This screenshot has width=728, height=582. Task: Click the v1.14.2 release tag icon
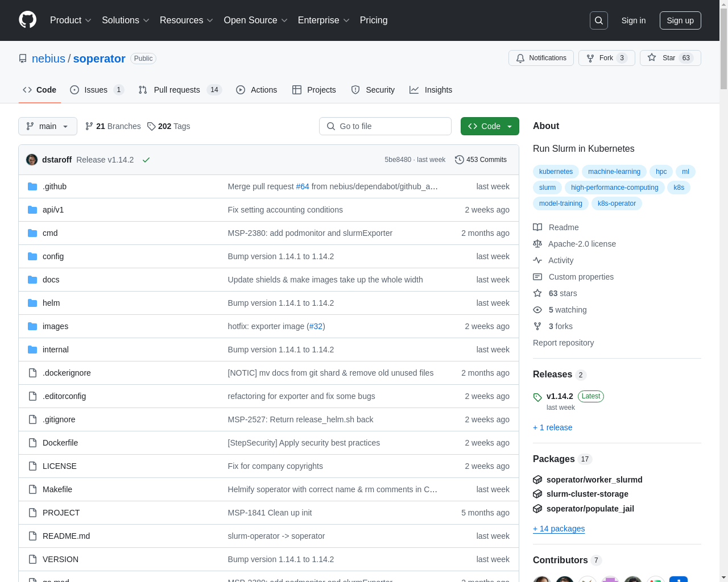point(537,397)
